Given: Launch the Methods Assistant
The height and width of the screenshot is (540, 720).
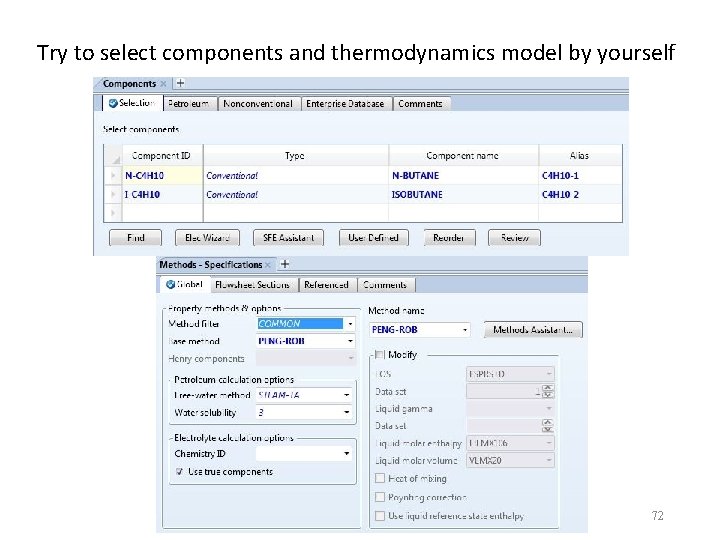Looking at the screenshot, I should (533, 329).
